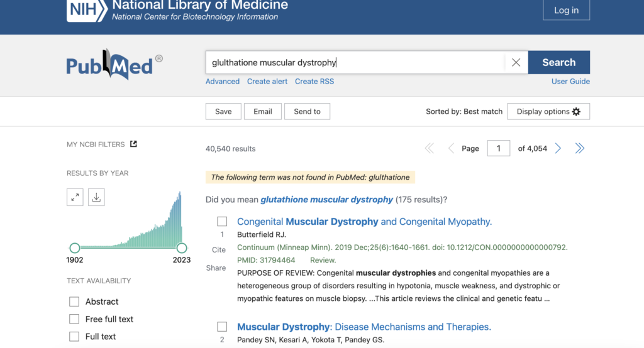The height and width of the screenshot is (348, 644).
Task: Select the first result's checkbox
Action: (222, 222)
